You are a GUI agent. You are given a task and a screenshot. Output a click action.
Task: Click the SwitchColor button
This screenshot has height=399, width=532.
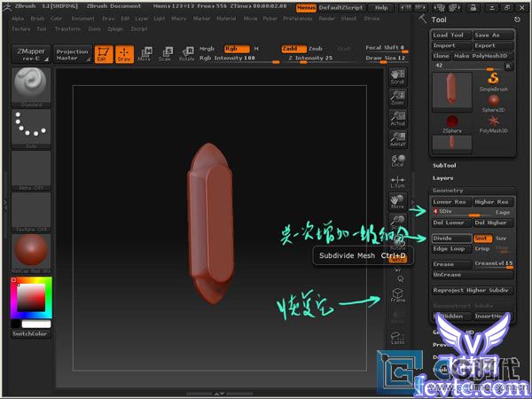point(30,334)
